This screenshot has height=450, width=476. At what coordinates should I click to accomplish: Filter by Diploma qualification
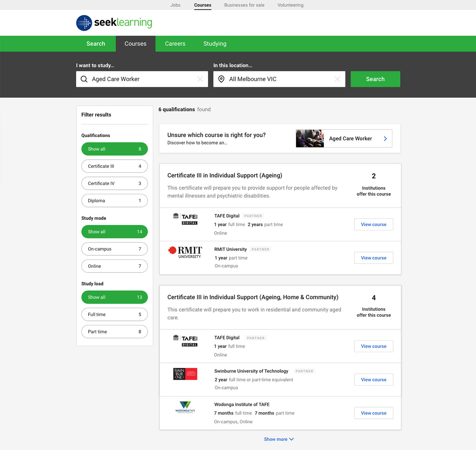(115, 201)
